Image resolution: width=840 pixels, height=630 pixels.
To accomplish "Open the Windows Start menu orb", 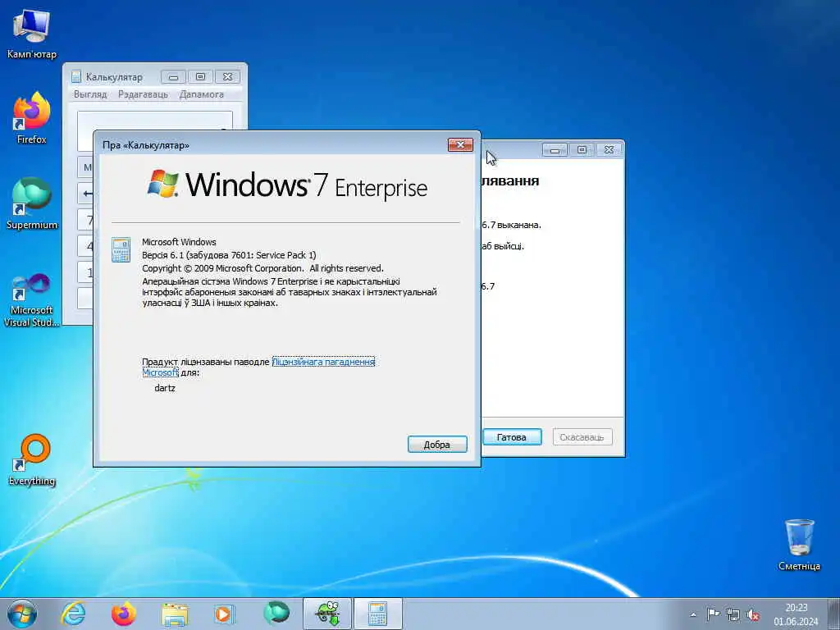I will pyautogui.click(x=22, y=614).
